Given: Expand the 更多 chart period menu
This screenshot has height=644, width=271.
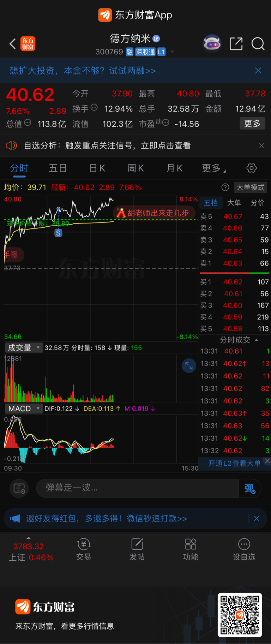Looking at the screenshot, I should coord(213,168).
